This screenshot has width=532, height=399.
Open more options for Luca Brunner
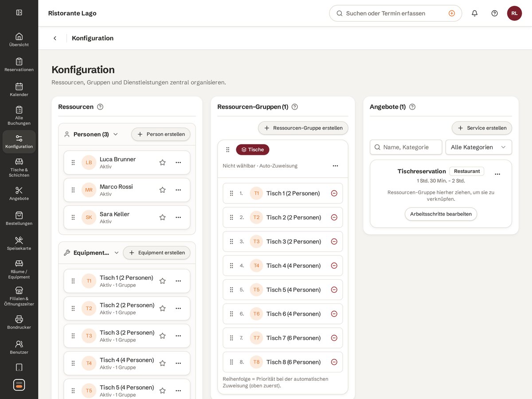178,162
